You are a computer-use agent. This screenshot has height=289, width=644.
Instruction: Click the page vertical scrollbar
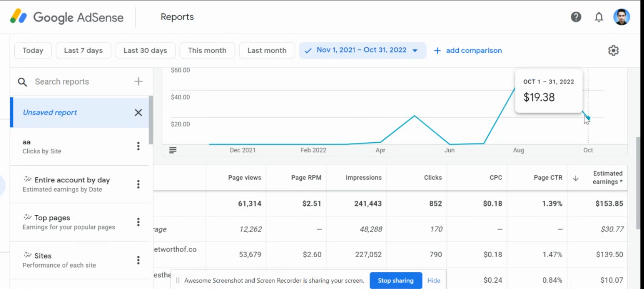pos(638,183)
